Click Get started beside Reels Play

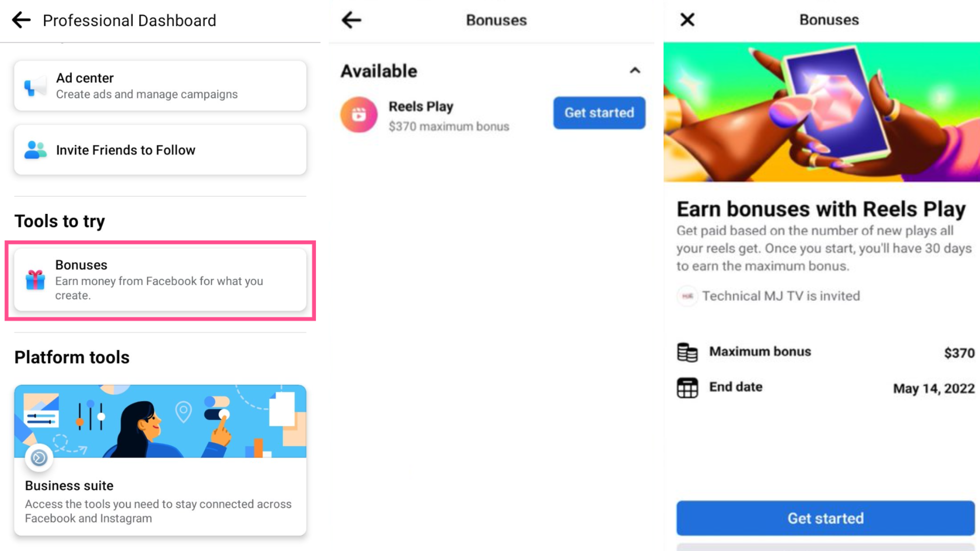[x=599, y=113]
